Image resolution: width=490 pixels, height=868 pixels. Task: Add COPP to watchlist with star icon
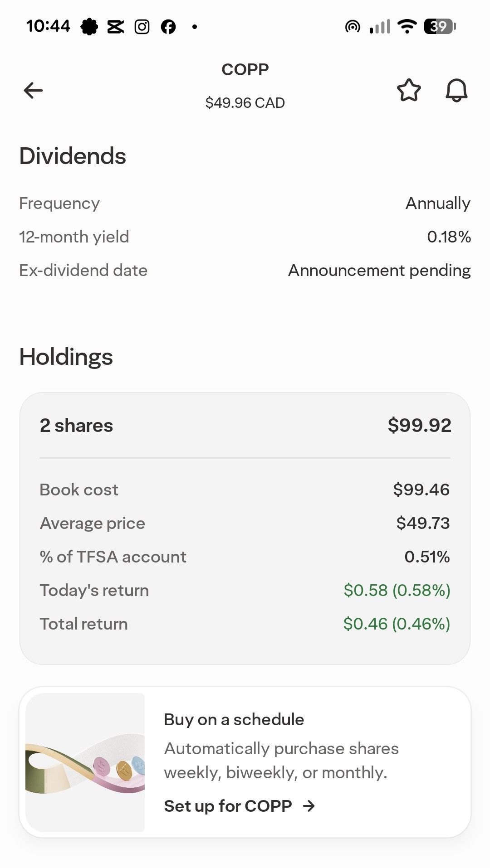(409, 90)
